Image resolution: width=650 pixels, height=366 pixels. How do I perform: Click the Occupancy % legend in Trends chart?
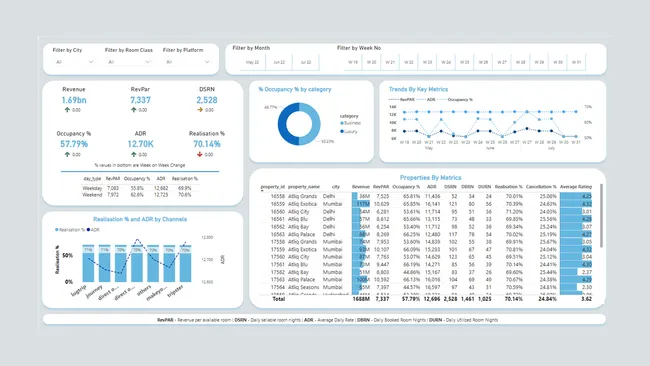point(455,99)
